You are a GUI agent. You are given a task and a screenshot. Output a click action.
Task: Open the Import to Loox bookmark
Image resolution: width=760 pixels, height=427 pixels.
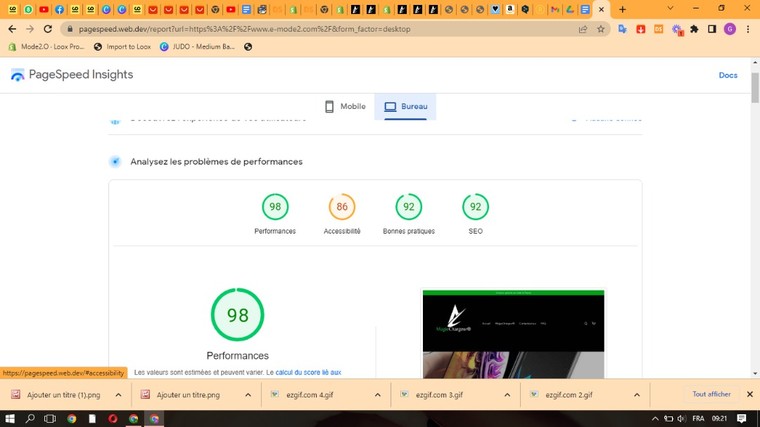pos(123,47)
